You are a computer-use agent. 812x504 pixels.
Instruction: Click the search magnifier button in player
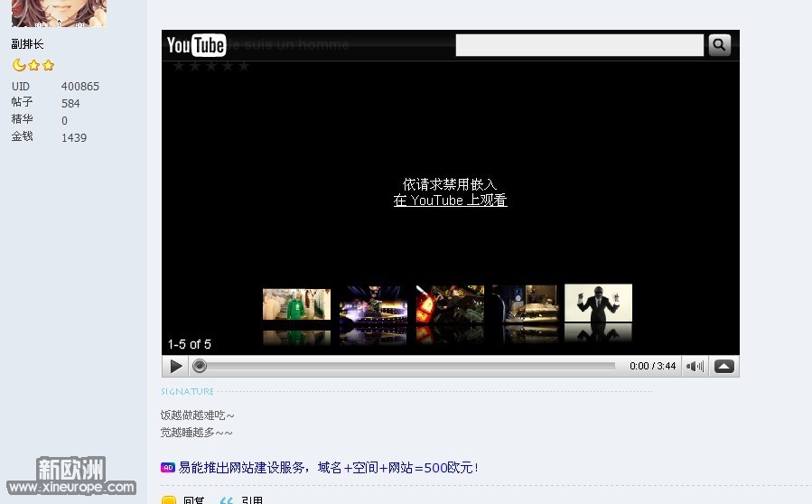tap(719, 45)
